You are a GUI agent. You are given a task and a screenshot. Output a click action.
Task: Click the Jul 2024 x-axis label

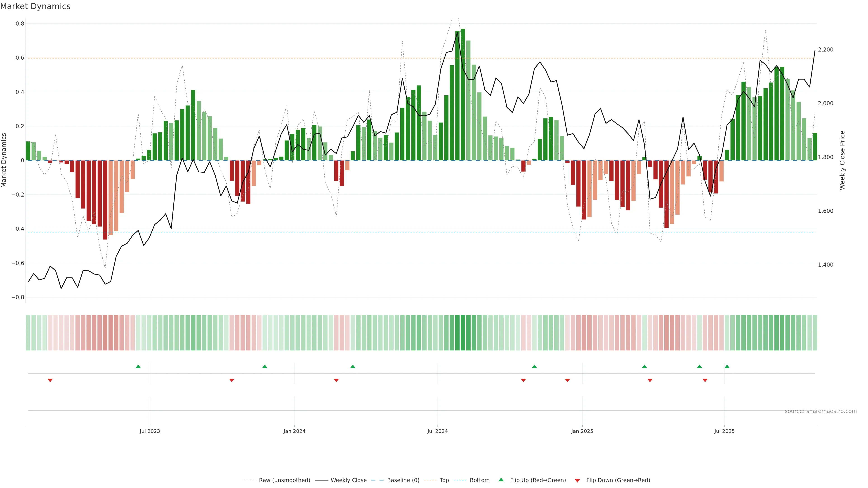437,431
